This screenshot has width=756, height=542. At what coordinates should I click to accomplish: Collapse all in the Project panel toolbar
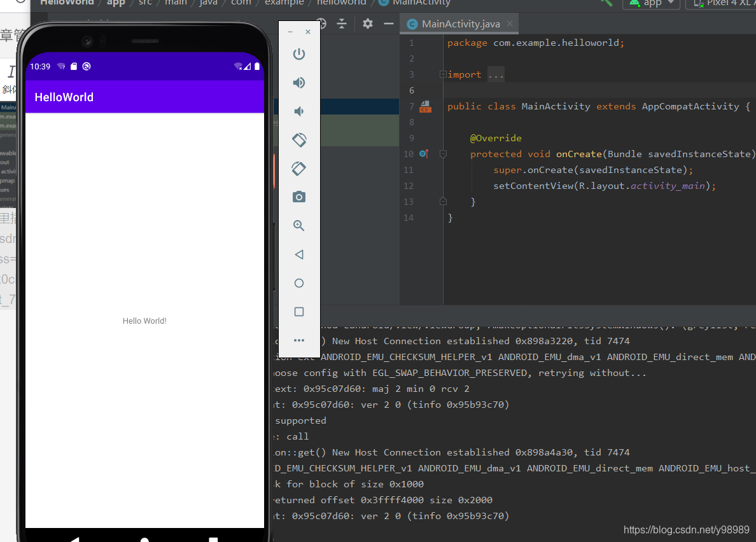pos(342,24)
